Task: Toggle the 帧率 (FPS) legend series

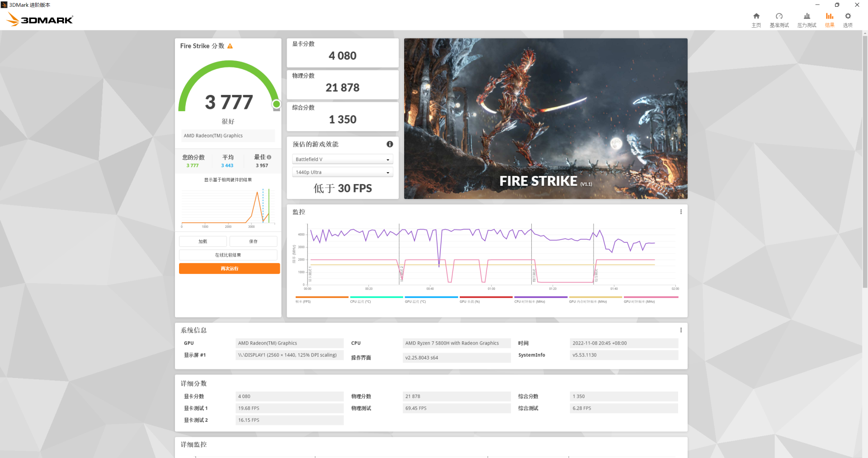Action: tap(322, 300)
